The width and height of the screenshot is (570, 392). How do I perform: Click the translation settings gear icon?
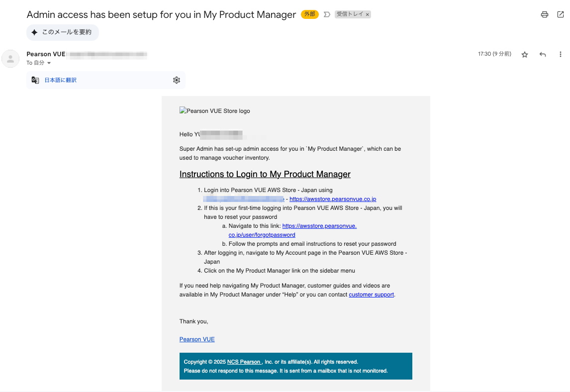pyautogui.click(x=176, y=80)
